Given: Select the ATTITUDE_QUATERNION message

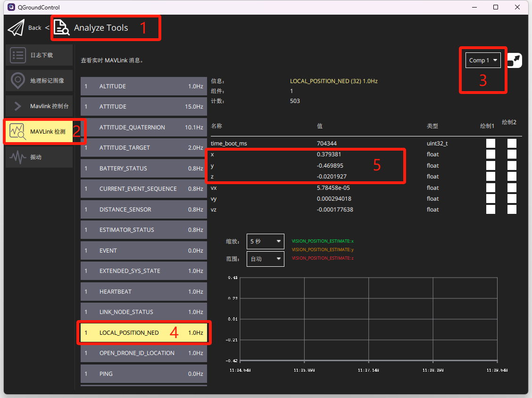Looking at the screenshot, I should pyautogui.click(x=143, y=127).
